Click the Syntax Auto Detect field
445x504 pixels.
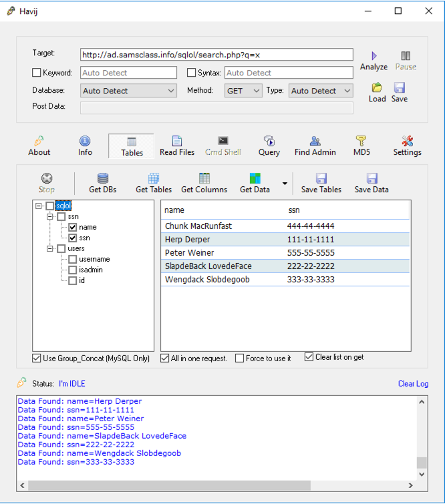click(x=289, y=73)
